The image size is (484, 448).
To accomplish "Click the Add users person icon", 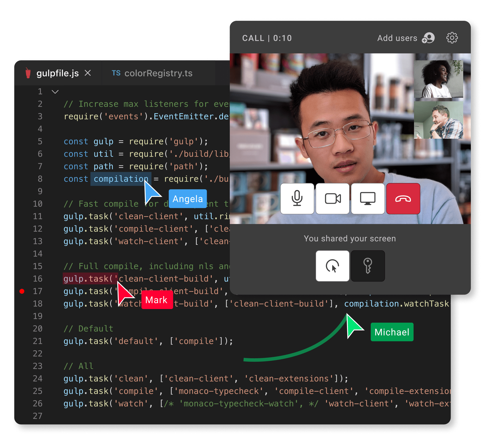I will (428, 38).
